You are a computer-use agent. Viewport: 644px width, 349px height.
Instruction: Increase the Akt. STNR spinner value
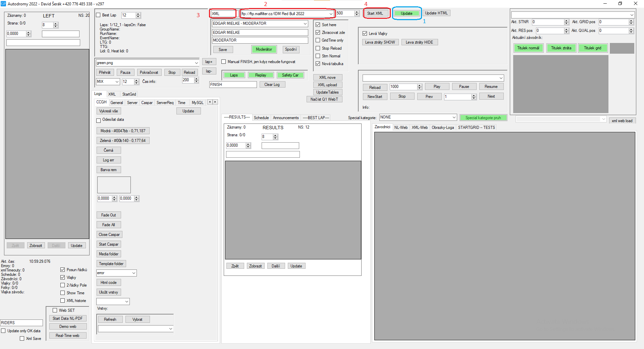pos(567,20)
